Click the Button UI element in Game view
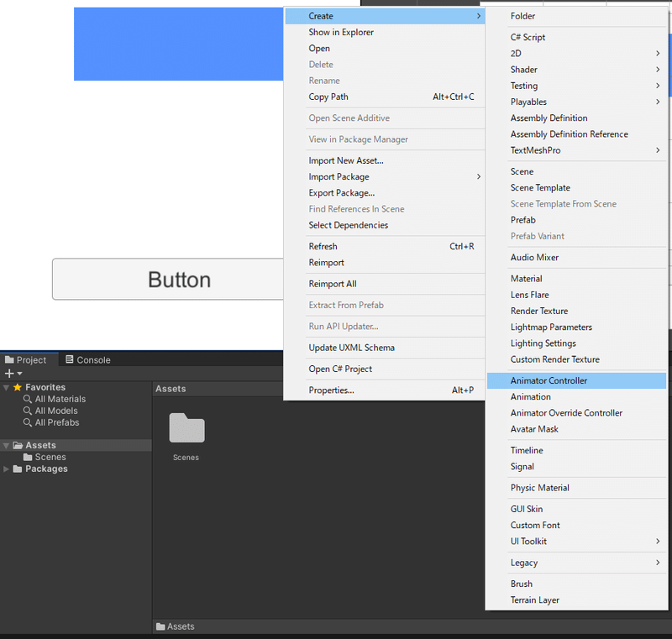 coord(168,280)
